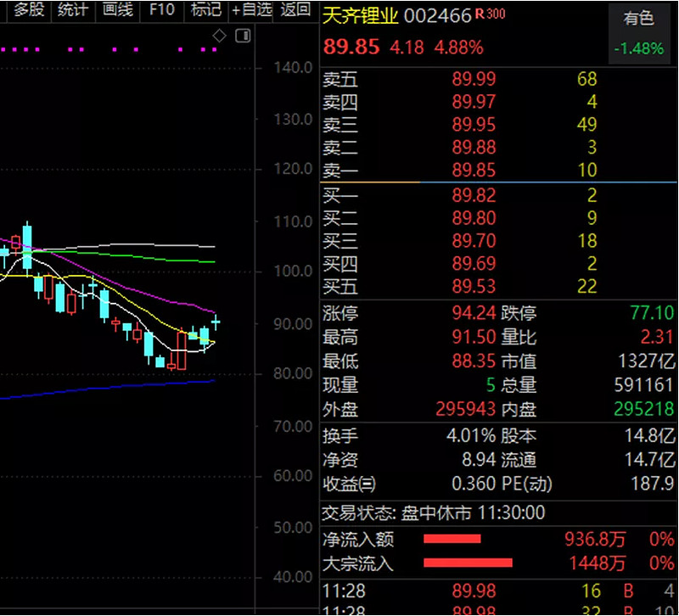Select the 画线 drawing tool
Screen dimensions: 679x616
(117, 9)
